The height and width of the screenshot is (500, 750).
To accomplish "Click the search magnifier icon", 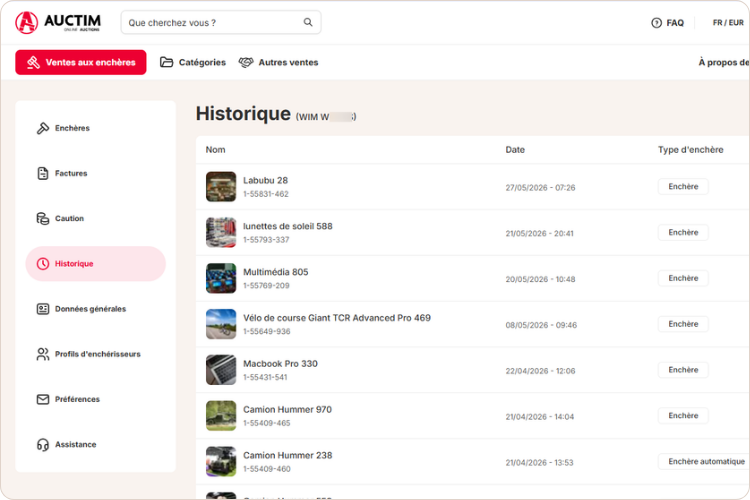I will (308, 22).
